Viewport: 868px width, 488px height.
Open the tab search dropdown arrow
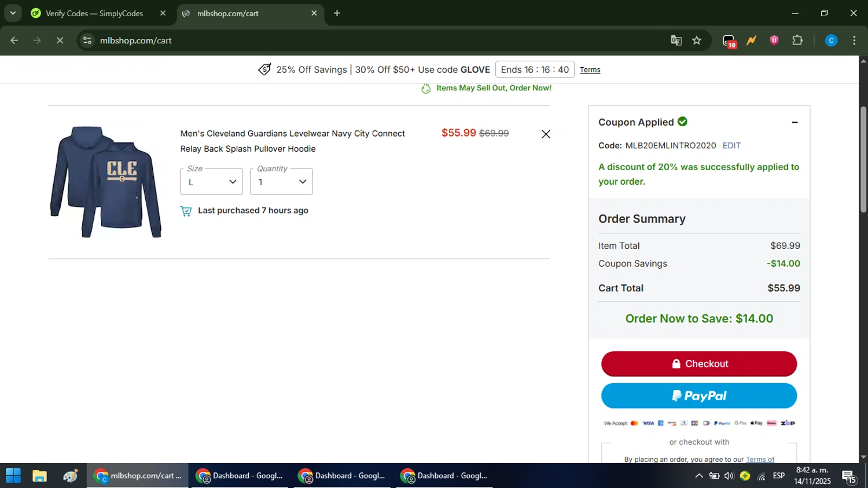13,13
